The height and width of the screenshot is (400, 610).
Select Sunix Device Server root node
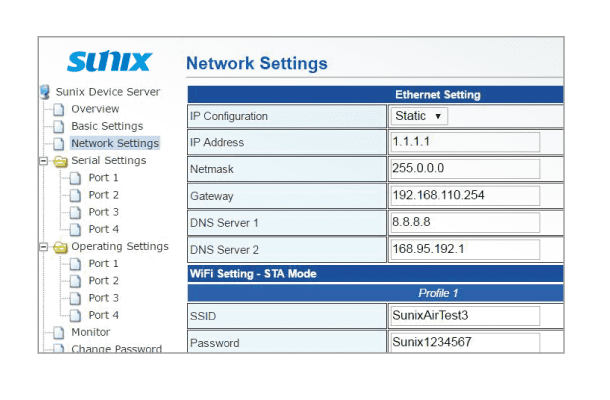pos(108,92)
